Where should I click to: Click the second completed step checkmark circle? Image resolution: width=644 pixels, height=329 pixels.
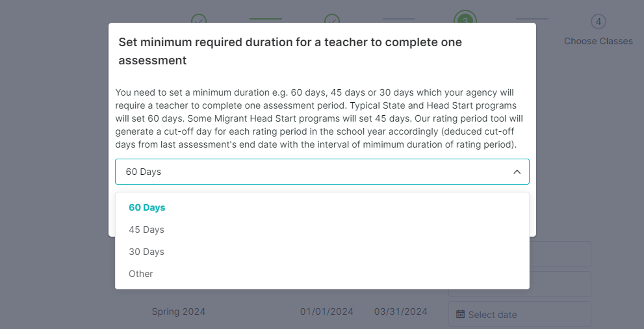tap(332, 18)
